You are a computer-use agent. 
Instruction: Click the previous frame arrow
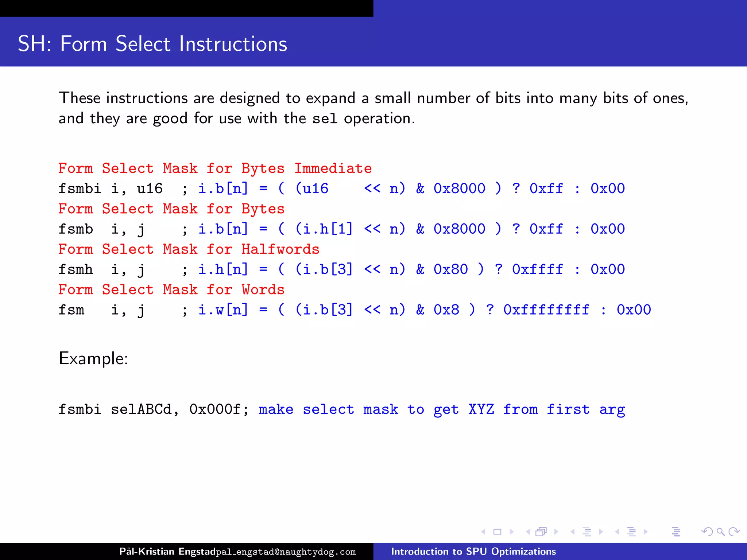528,532
